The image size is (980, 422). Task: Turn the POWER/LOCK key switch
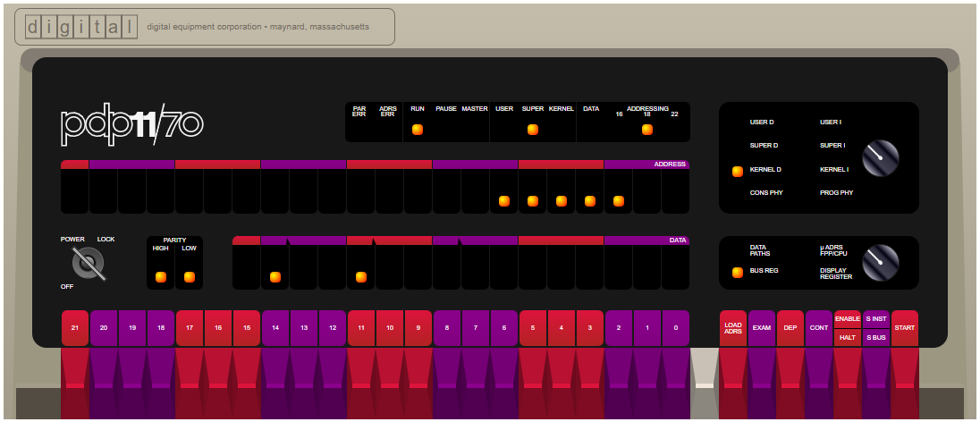[89, 263]
